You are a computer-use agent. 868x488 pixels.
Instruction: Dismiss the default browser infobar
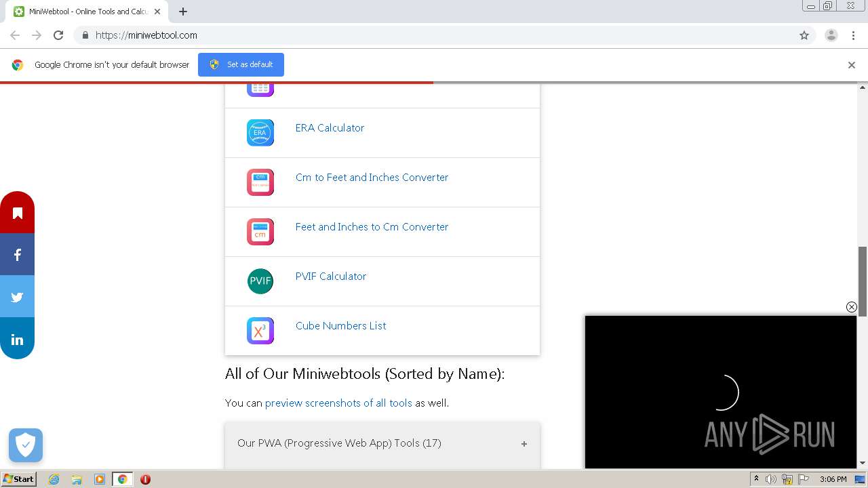click(851, 65)
